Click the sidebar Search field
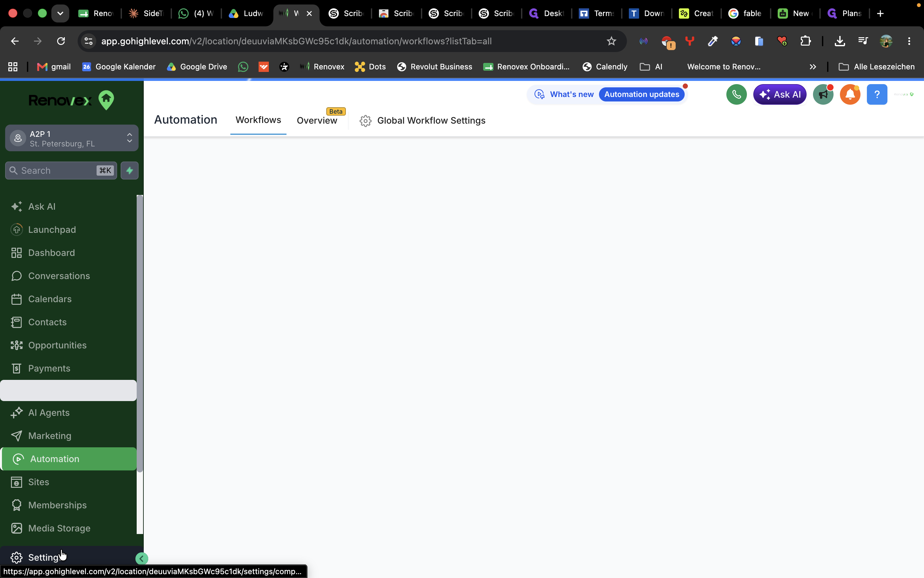 (x=61, y=171)
